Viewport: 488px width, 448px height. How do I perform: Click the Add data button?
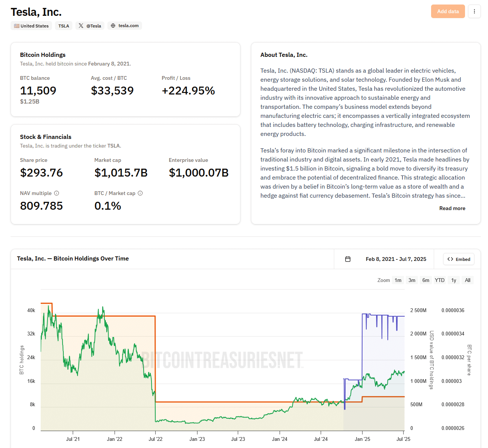click(448, 11)
